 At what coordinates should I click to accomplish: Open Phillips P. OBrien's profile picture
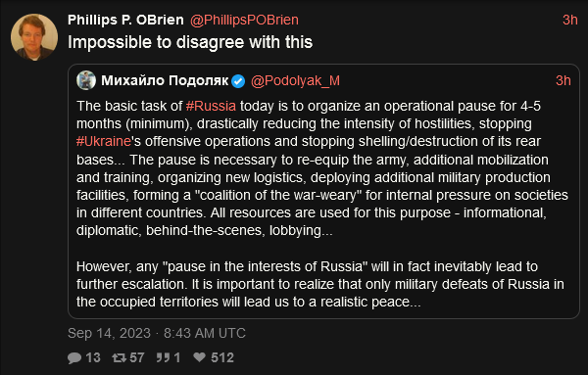tap(34, 37)
